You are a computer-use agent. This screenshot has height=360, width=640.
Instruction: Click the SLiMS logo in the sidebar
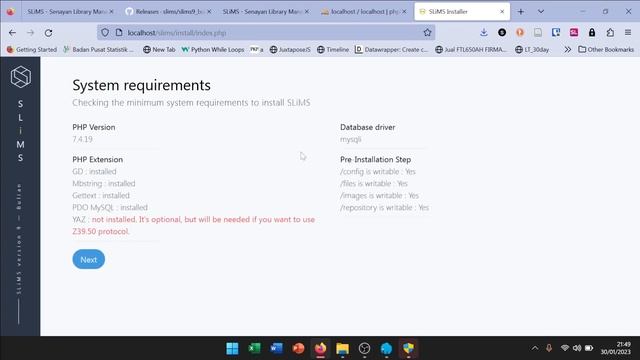[x=20, y=77]
